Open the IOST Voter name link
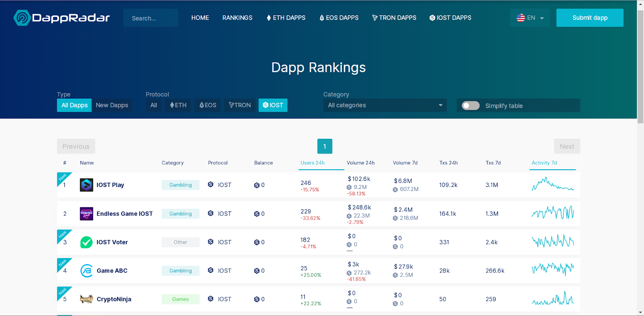This screenshot has height=316, width=644. [112, 242]
